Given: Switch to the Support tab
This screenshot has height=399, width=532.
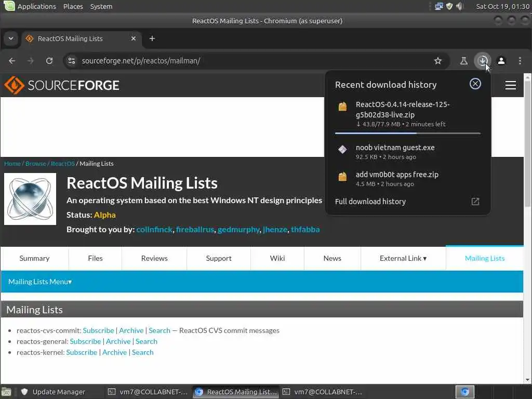Looking at the screenshot, I should pos(219,258).
